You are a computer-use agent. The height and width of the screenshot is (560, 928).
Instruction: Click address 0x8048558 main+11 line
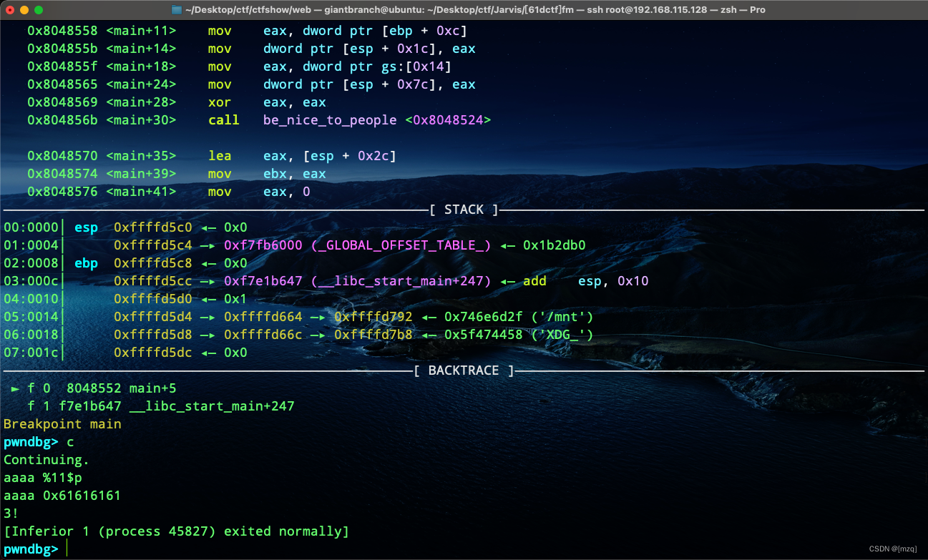click(248, 31)
